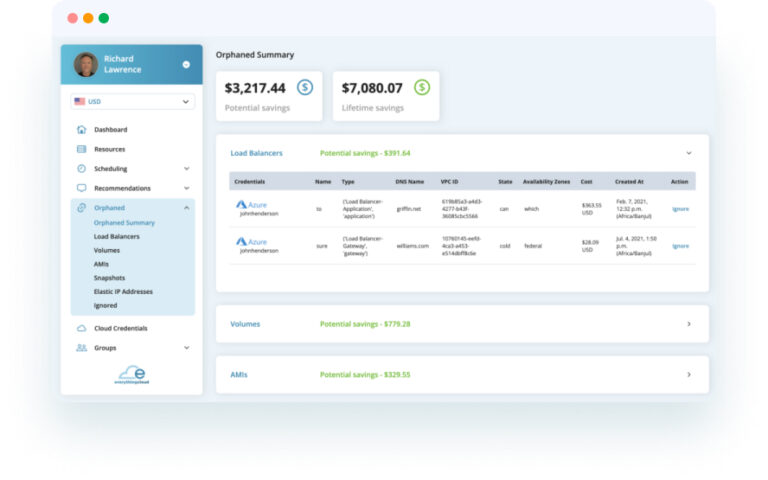768x480 pixels.
Task: Click the AMIs panel title
Action: [x=239, y=375]
